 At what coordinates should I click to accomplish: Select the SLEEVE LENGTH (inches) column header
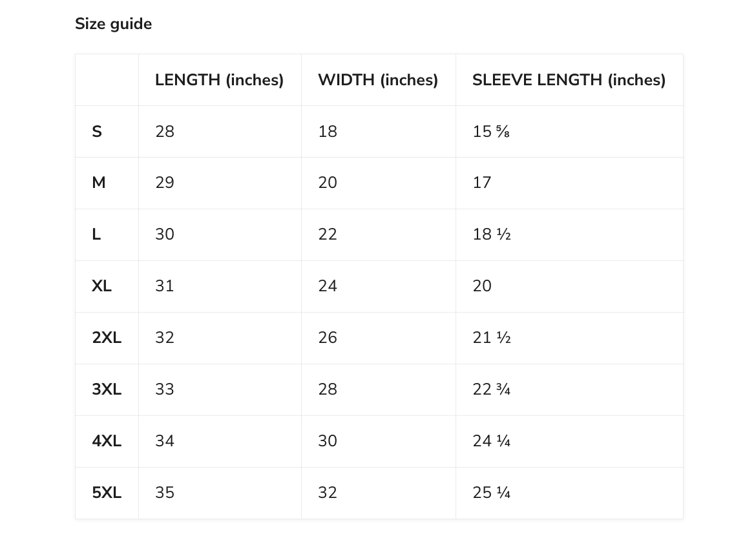(x=569, y=79)
